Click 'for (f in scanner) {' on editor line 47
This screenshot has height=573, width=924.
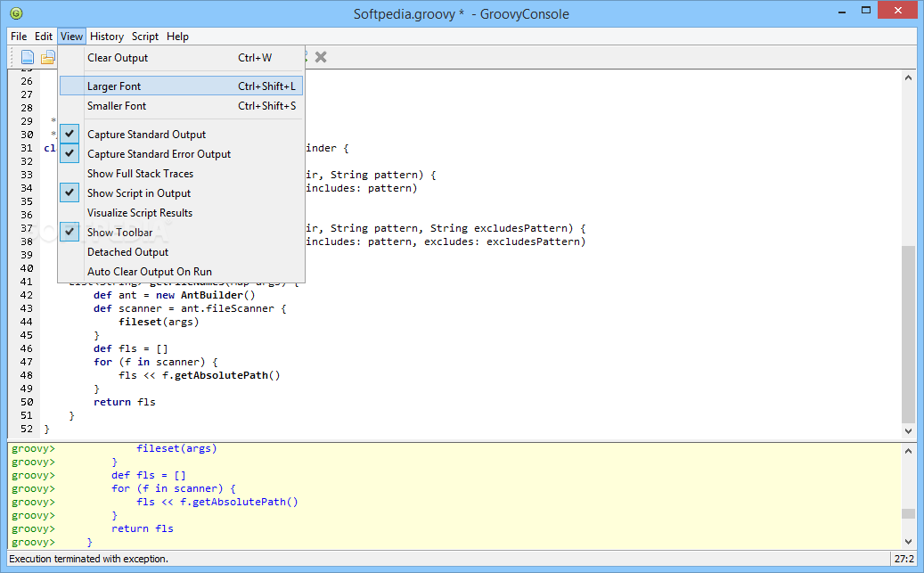coord(156,362)
